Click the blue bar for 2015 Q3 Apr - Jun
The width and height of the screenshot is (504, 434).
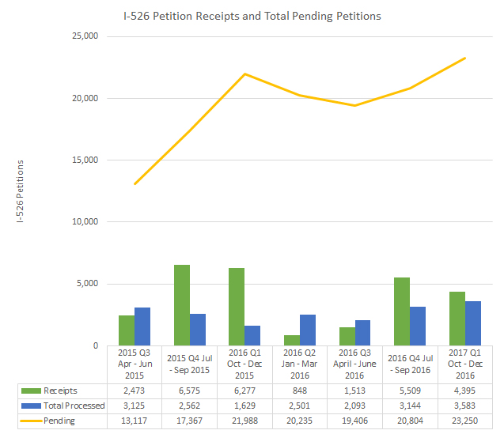tap(142, 326)
